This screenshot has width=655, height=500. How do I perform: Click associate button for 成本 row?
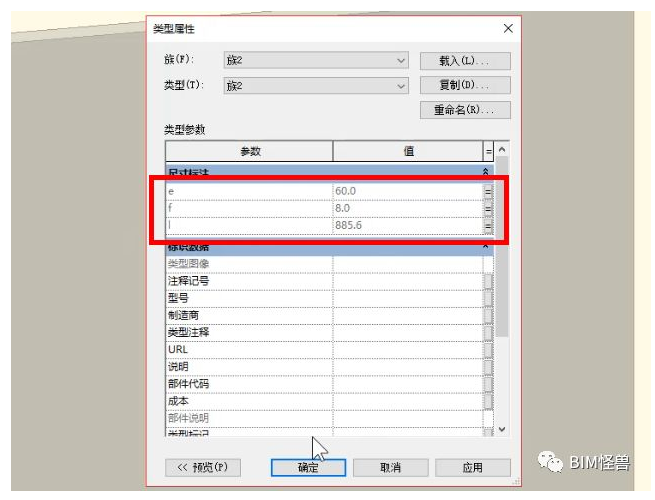point(488,400)
